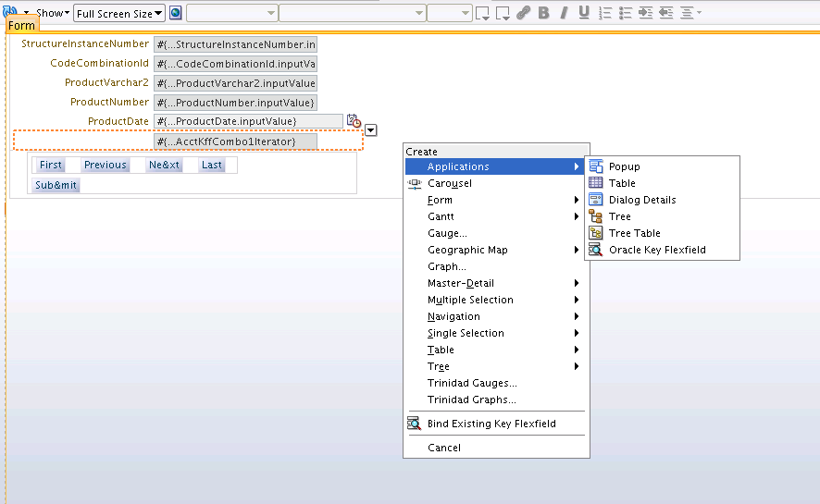Click the numbered list icon
The image size is (820, 504).
pyautogui.click(x=605, y=13)
